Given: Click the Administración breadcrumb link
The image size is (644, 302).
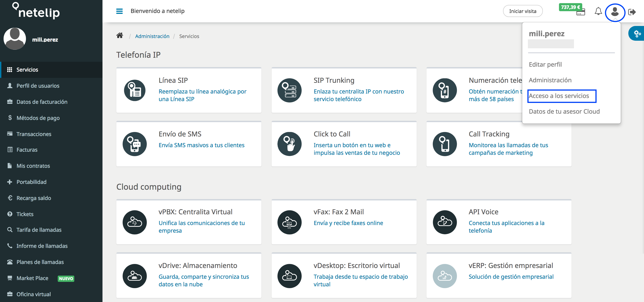Looking at the screenshot, I should (152, 36).
